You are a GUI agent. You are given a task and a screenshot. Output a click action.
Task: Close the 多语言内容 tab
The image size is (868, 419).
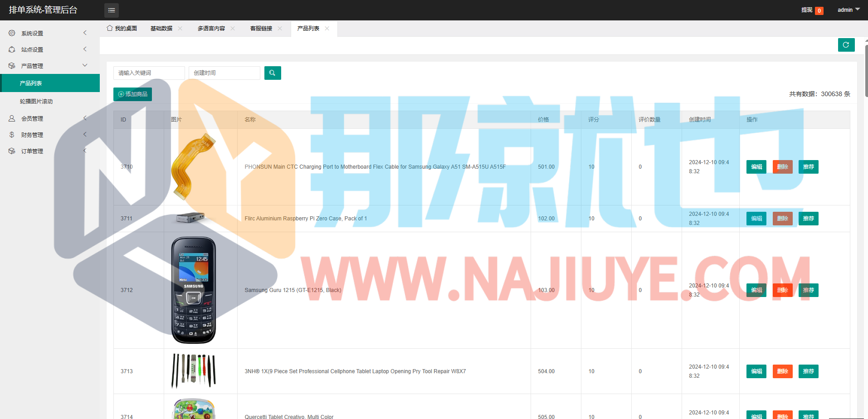[233, 29]
